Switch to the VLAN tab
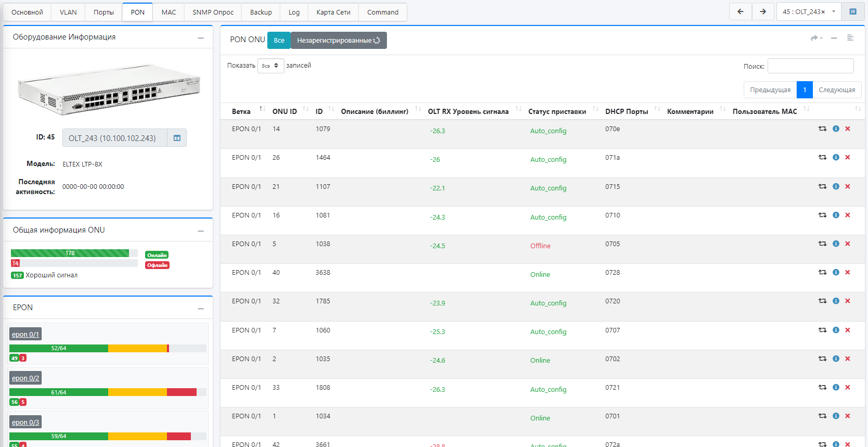Image resolution: width=868 pixels, height=447 pixels. point(68,12)
